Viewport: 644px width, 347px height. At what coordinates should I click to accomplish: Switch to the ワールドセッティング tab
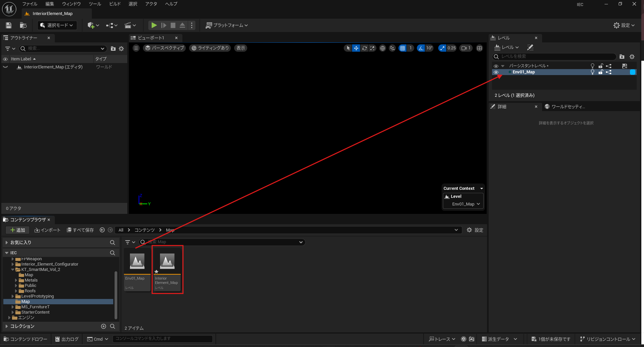pos(568,107)
